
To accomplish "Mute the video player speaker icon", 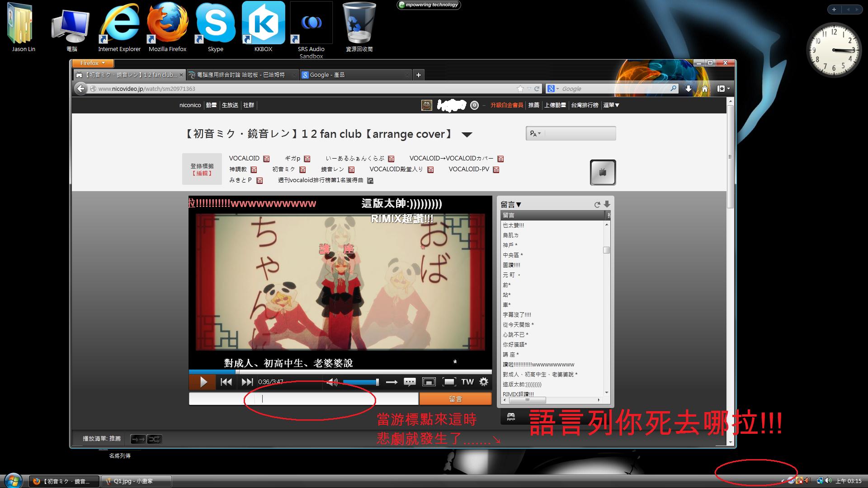I will (x=332, y=382).
